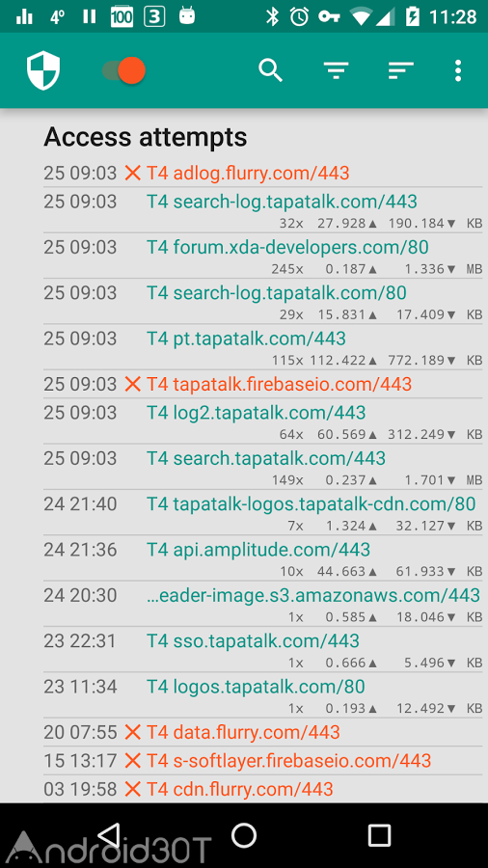Open the sso.tapatalk.com/443 entry

coord(263,650)
